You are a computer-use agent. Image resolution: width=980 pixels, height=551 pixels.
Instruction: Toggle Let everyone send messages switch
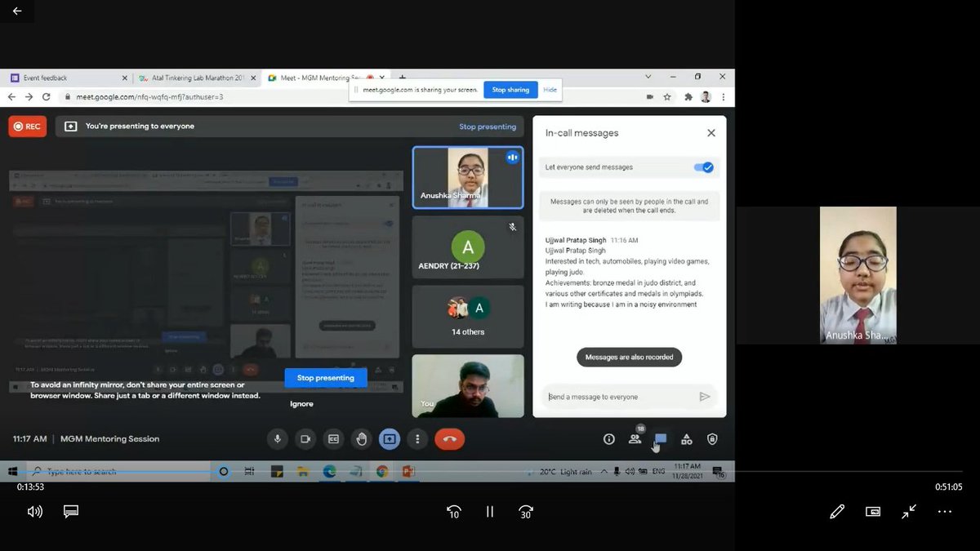click(703, 167)
